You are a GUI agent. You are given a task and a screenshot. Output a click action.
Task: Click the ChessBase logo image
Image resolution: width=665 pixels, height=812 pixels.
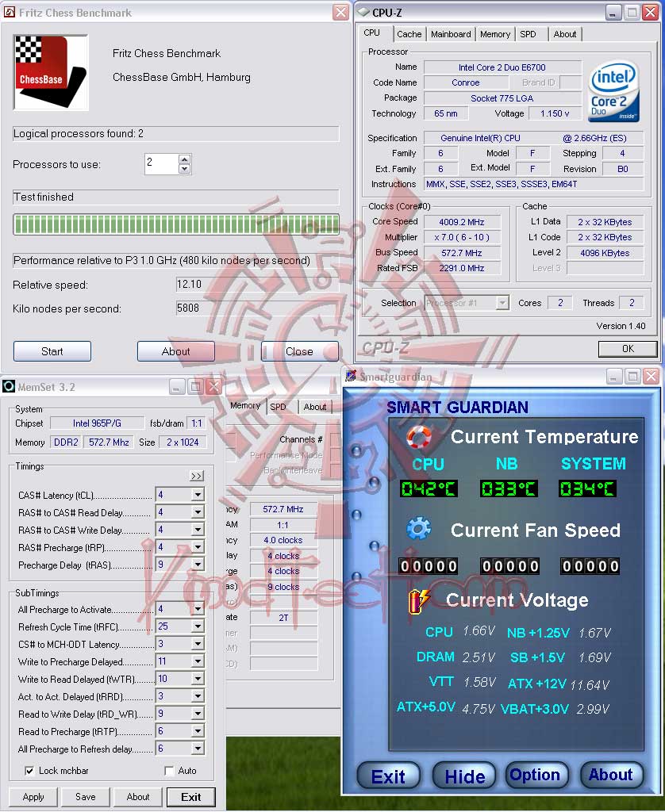coord(51,72)
